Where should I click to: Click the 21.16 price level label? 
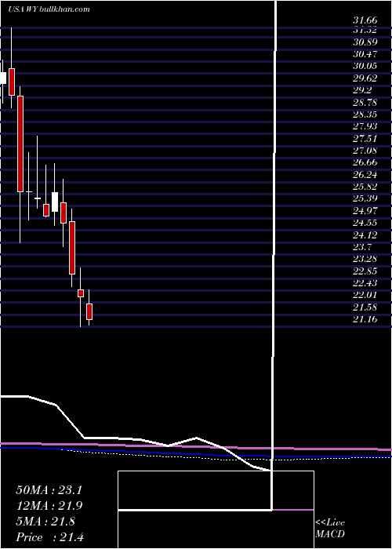pyautogui.click(x=365, y=319)
